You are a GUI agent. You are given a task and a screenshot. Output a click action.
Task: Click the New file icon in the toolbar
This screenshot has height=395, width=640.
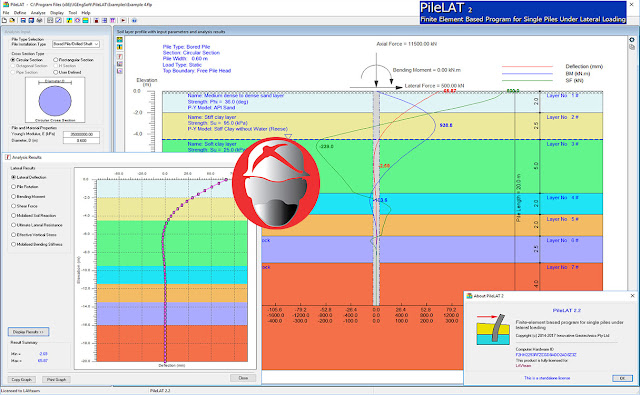[x=4, y=20]
